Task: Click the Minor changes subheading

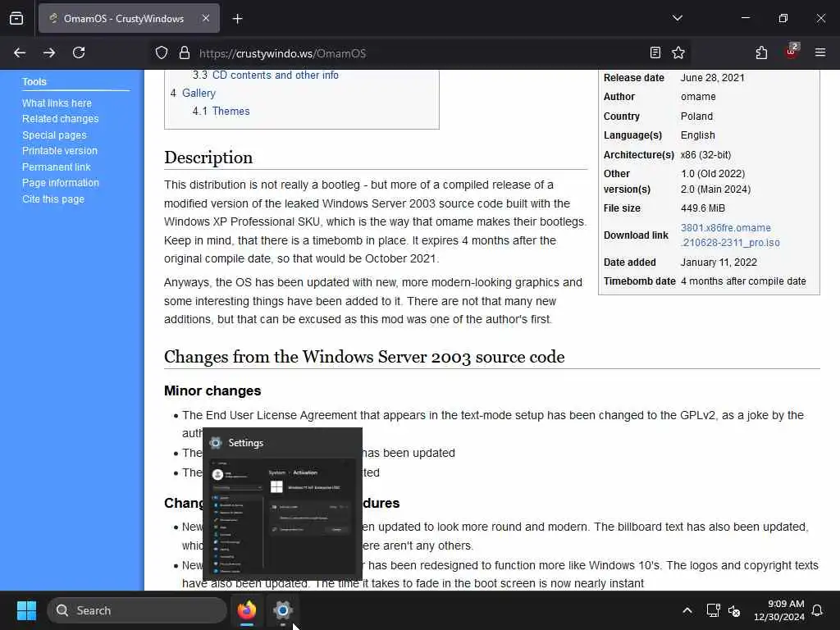Action: click(x=212, y=390)
